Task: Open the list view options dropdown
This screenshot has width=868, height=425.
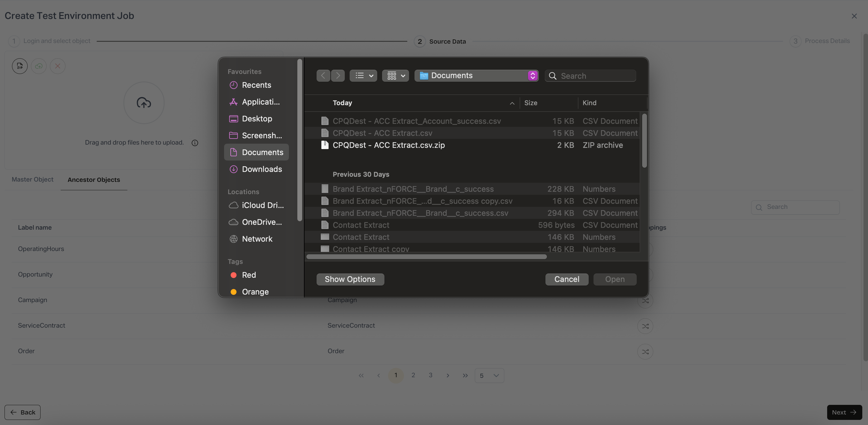Action: tap(363, 75)
